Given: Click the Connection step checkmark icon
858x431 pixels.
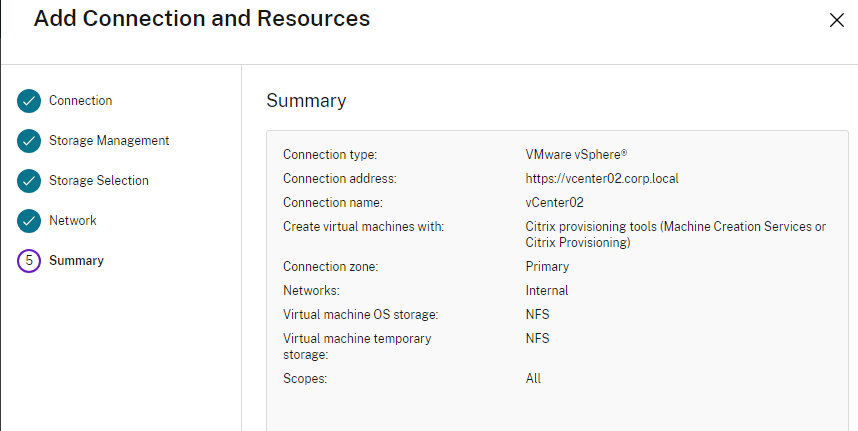Looking at the screenshot, I should (x=28, y=101).
